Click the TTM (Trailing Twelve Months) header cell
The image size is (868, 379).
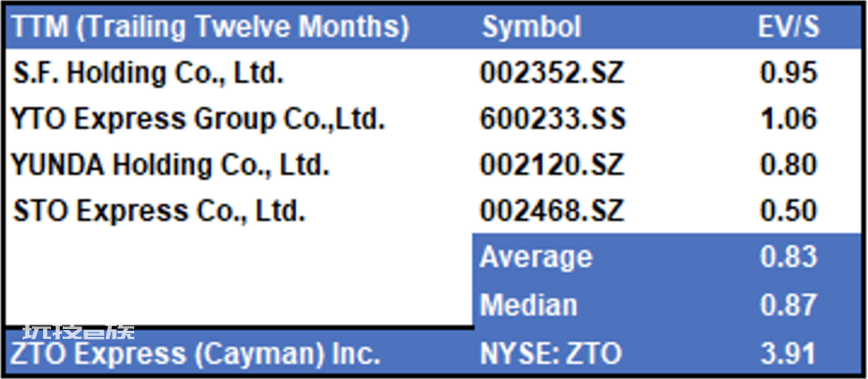(x=210, y=27)
